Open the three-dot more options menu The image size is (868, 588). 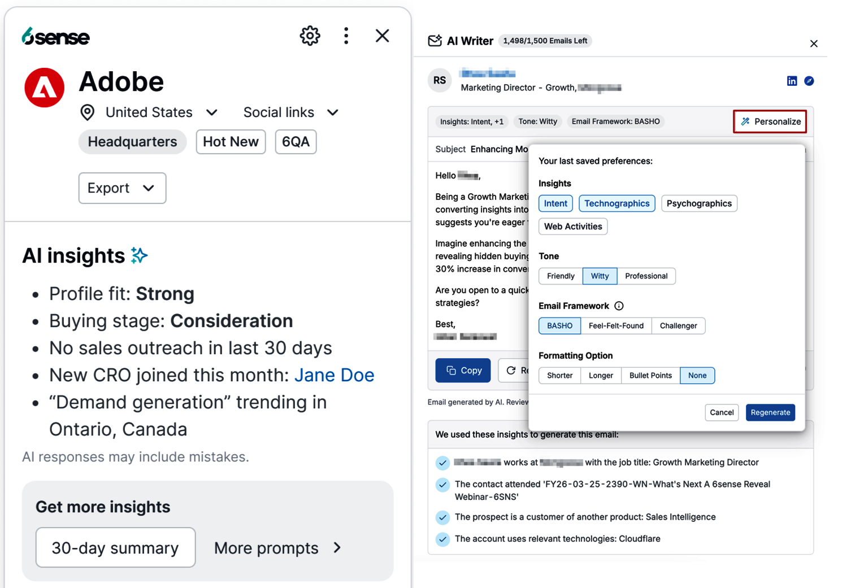[346, 36]
